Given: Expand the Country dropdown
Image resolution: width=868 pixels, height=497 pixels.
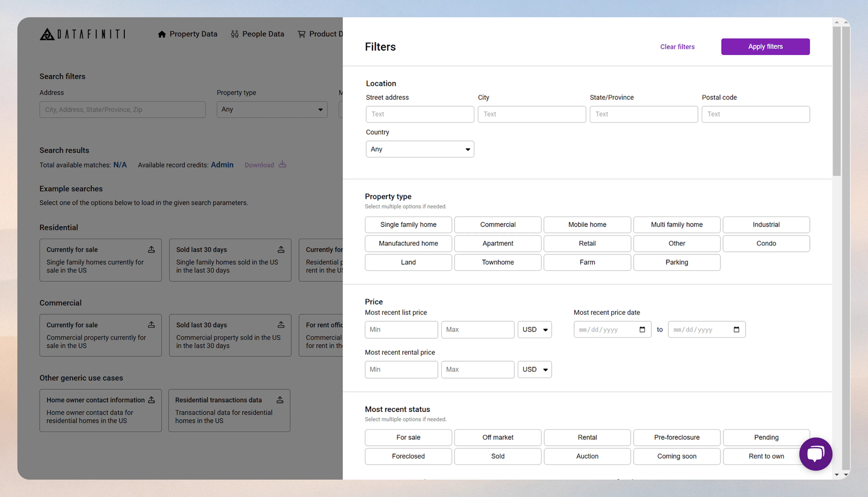Looking at the screenshot, I should point(420,149).
